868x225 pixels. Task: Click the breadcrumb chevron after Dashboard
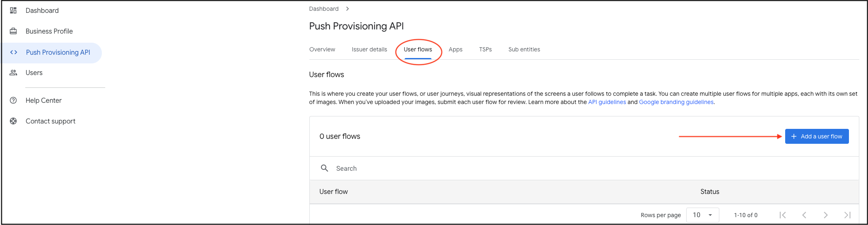pos(347,9)
